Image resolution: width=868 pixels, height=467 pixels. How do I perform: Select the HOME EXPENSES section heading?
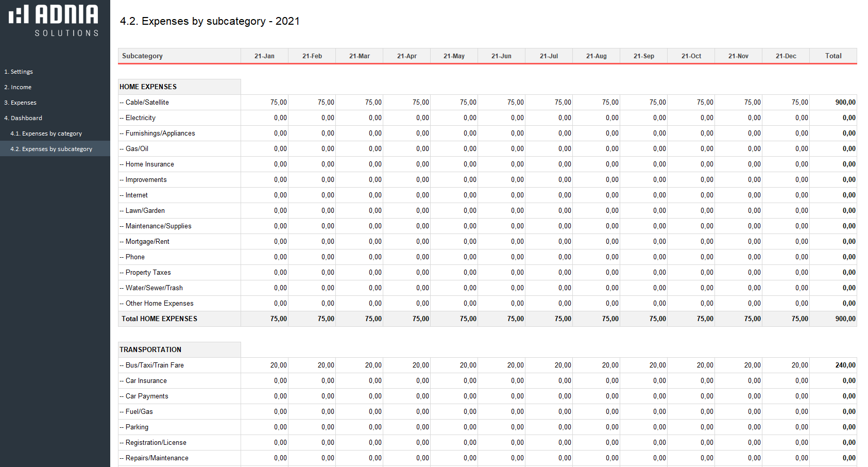click(148, 87)
